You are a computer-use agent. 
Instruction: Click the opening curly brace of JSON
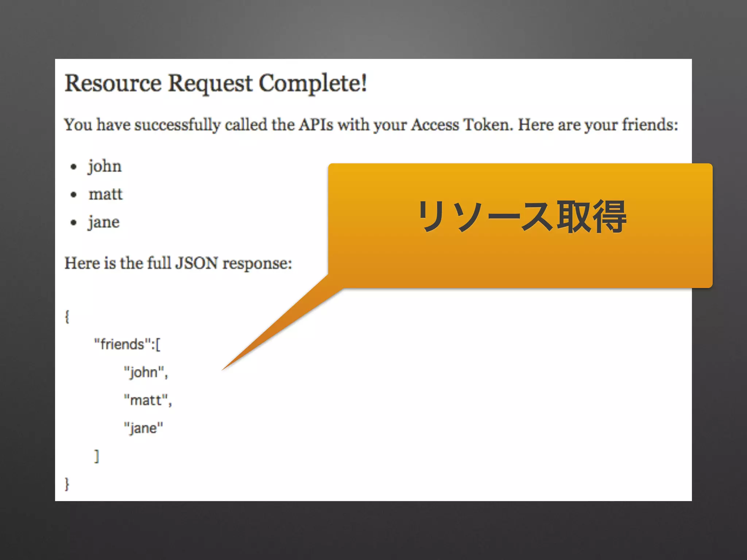67,316
